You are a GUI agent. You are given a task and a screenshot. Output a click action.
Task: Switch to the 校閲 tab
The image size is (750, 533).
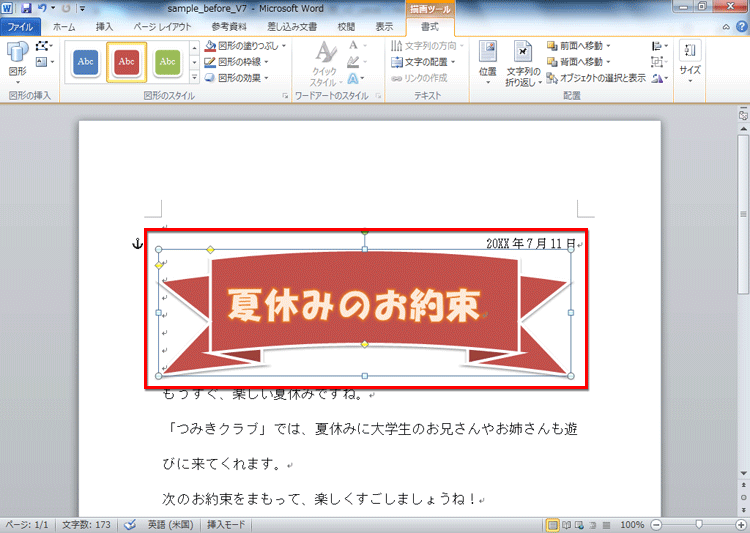coord(346,27)
